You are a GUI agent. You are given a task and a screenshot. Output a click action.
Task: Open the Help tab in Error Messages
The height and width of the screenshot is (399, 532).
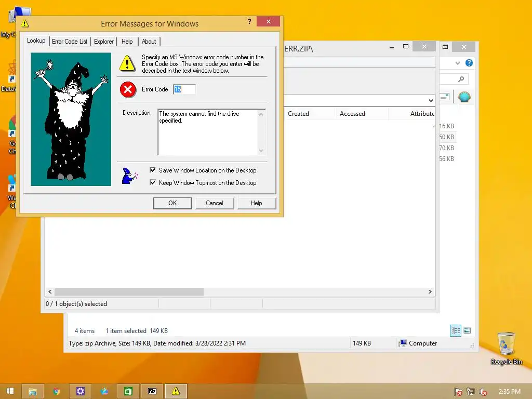127,42
